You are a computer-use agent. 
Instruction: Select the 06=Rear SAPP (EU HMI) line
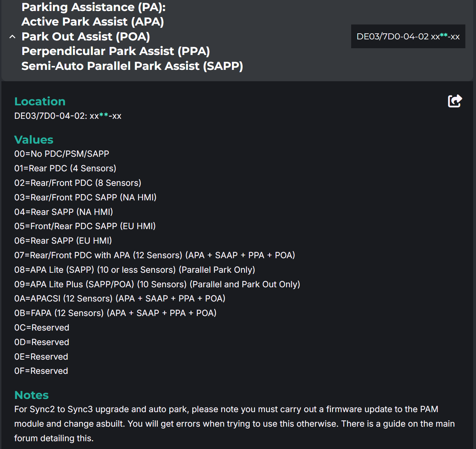(x=63, y=241)
